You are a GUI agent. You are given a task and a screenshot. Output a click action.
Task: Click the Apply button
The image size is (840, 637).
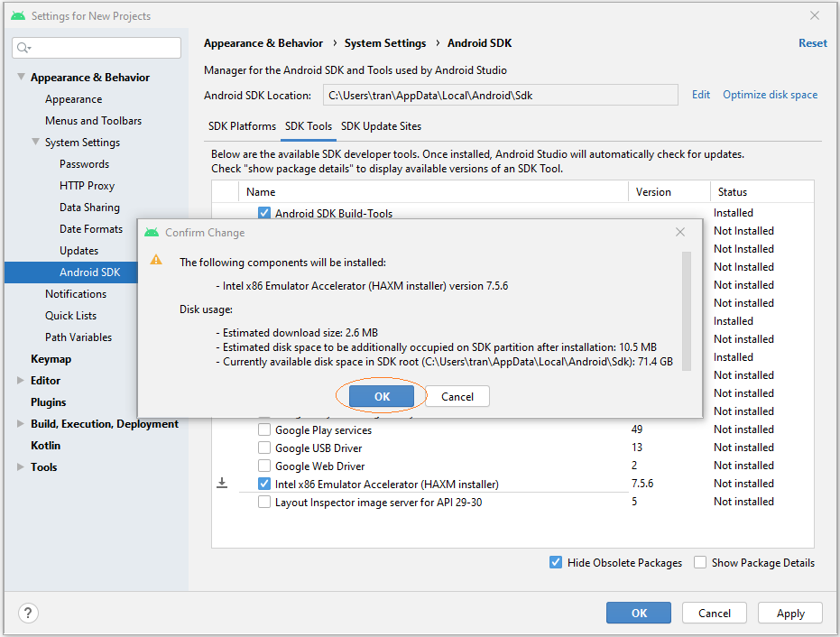point(790,613)
